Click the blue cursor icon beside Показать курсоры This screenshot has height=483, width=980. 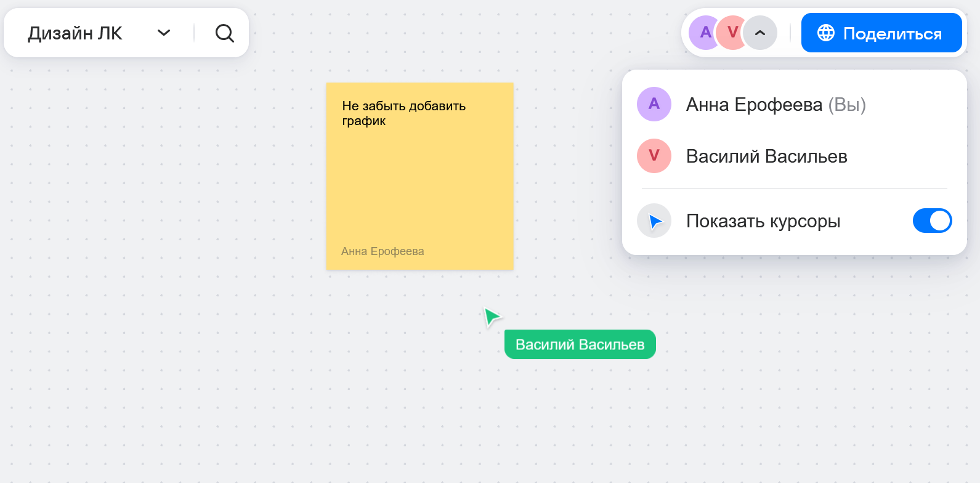(654, 221)
